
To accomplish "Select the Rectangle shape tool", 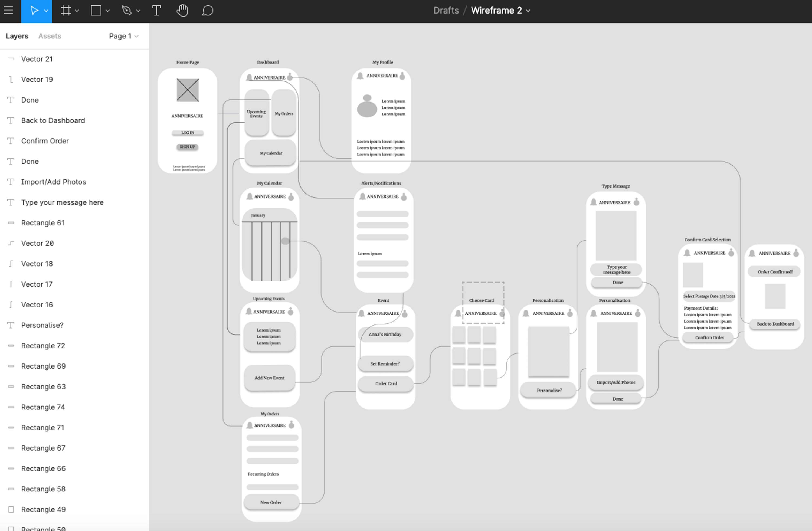I will [x=96, y=11].
